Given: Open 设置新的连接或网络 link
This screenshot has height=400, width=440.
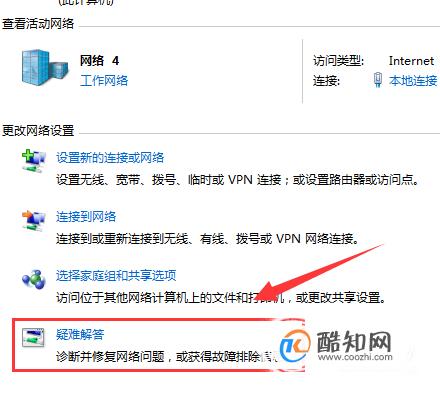Looking at the screenshot, I should [110, 157].
